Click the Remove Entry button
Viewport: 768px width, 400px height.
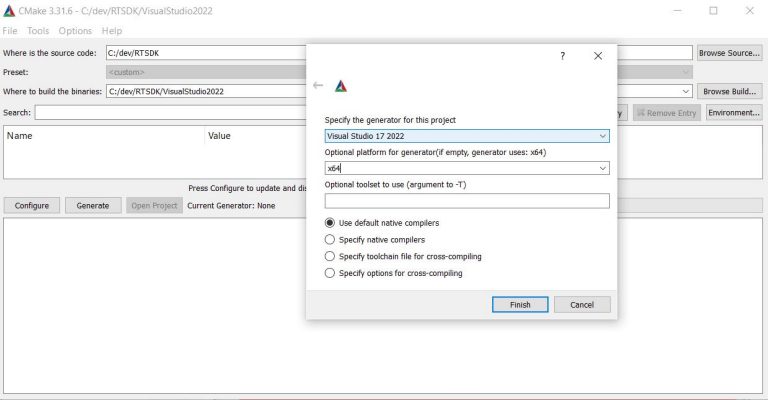[667, 113]
